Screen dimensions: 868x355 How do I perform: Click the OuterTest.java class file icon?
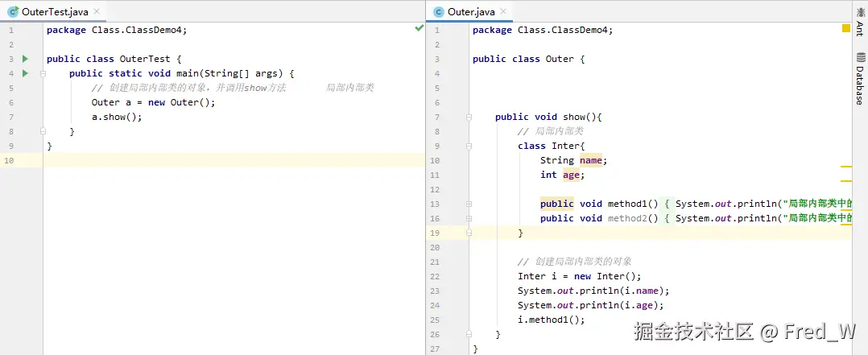pyautogui.click(x=13, y=11)
